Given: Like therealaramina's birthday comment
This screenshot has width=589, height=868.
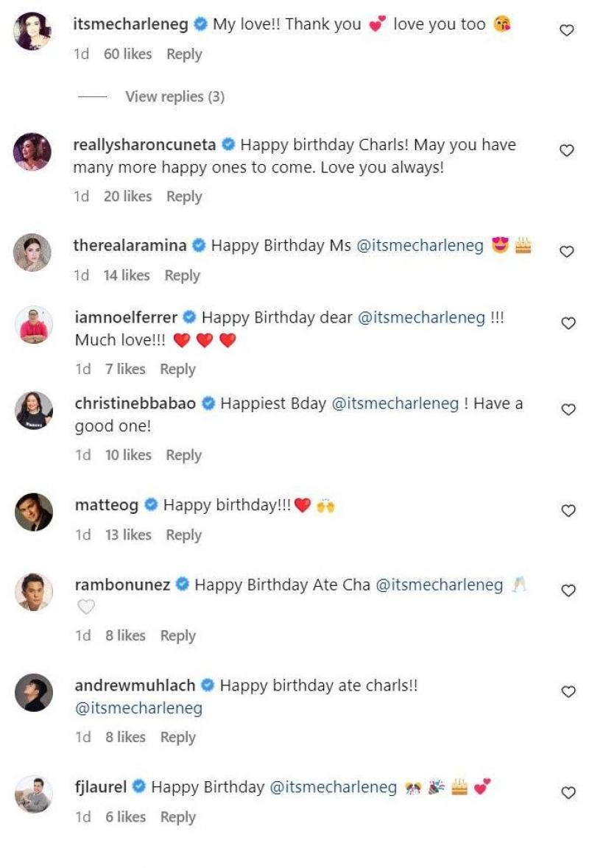Looking at the screenshot, I should [566, 252].
